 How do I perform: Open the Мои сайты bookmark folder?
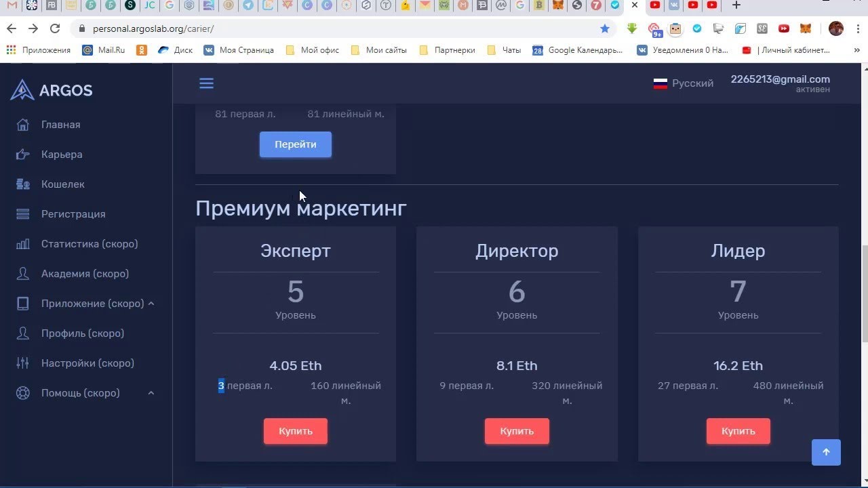pyautogui.click(x=378, y=50)
